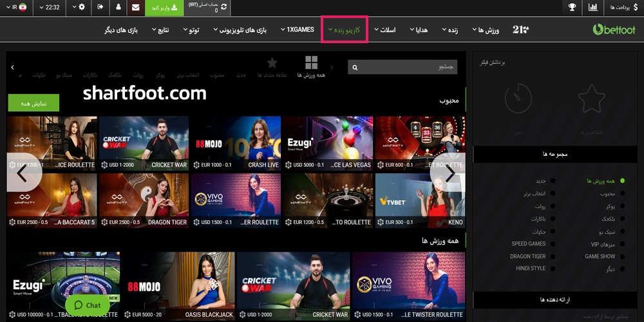Open the 1XGAMES menu

tap(299, 30)
